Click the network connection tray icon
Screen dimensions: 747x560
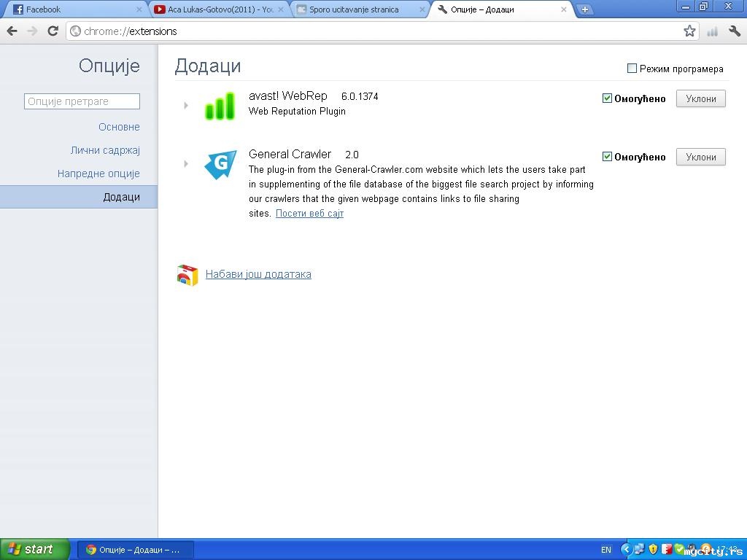point(639,550)
